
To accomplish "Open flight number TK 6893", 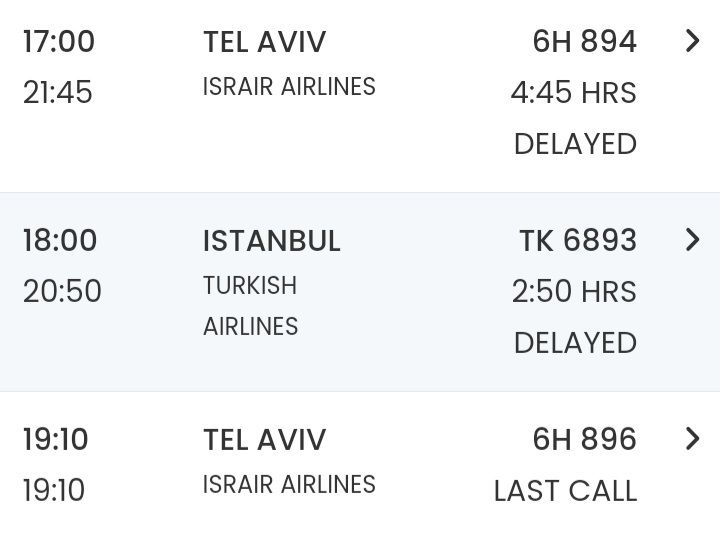I will (x=577, y=241).
